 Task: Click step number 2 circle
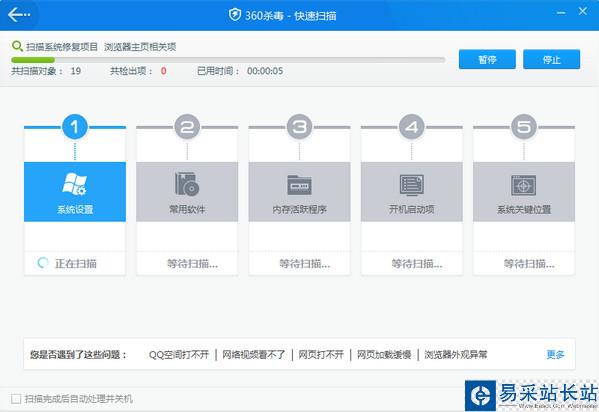click(187, 127)
